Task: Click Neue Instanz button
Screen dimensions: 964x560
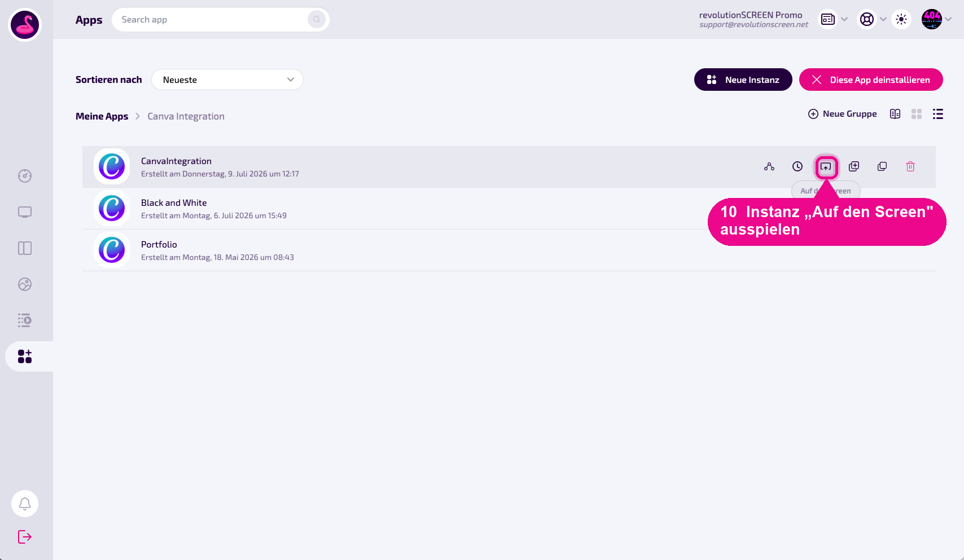Action: [743, 80]
